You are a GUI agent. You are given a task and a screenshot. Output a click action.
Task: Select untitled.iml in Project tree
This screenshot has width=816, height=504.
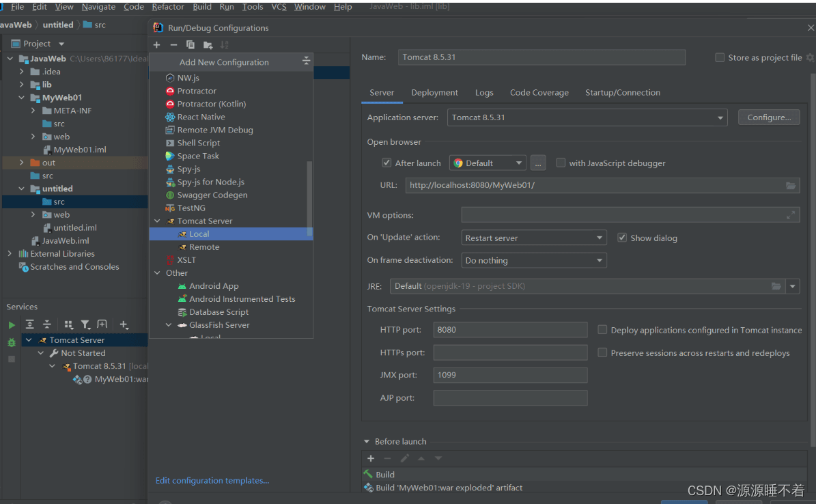75,227
